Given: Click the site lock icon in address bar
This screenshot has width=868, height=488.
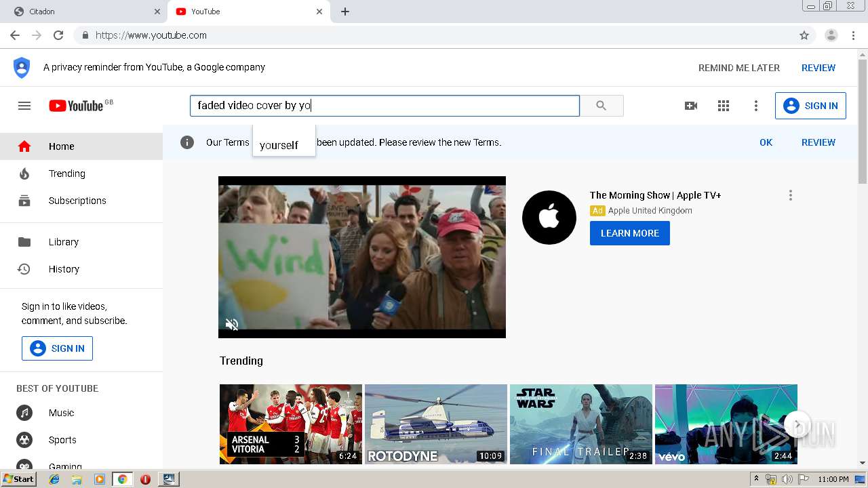Looking at the screenshot, I should (85, 35).
